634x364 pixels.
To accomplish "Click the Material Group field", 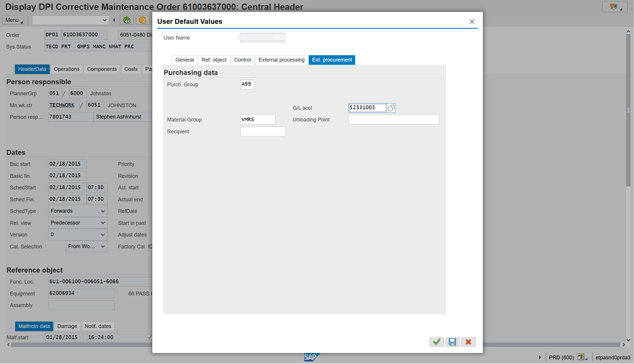I will pos(258,120).
